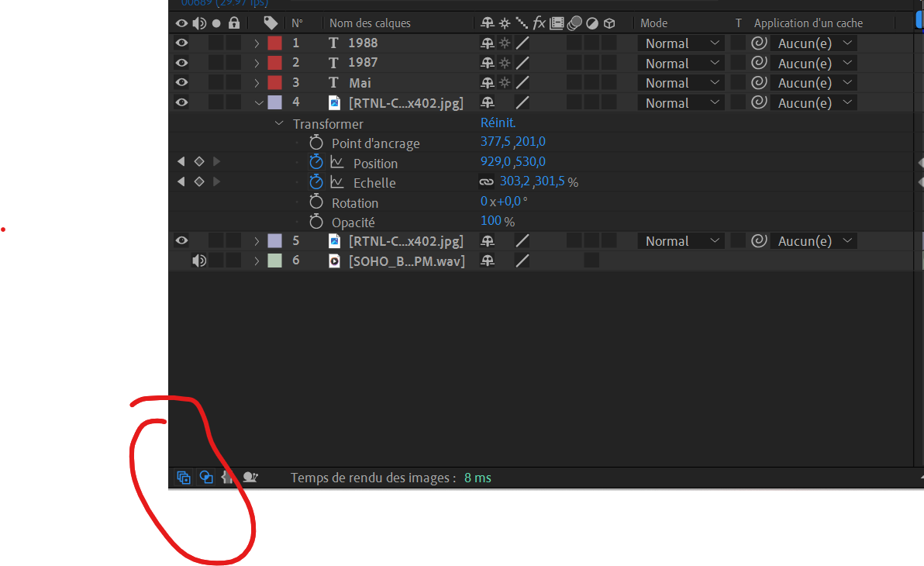
Task: Click the lavender label swatch of layer 4
Action: (x=274, y=102)
